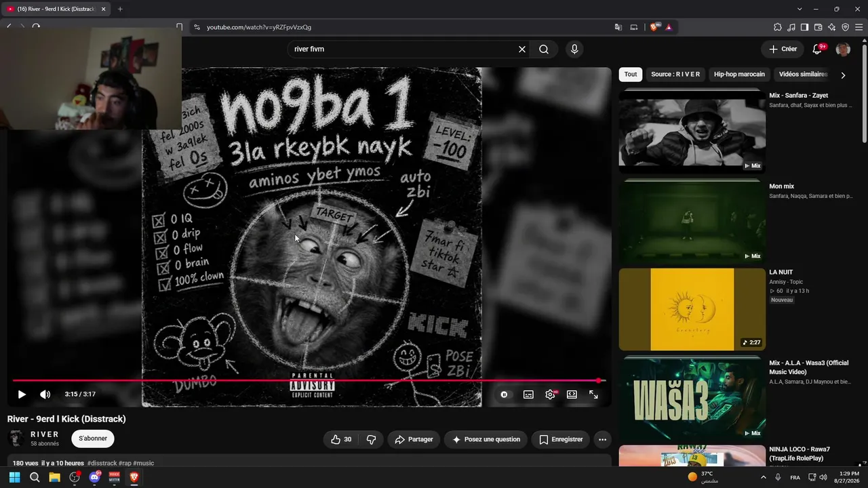Select the Tout filter chip
The image size is (868, 488).
click(631, 75)
